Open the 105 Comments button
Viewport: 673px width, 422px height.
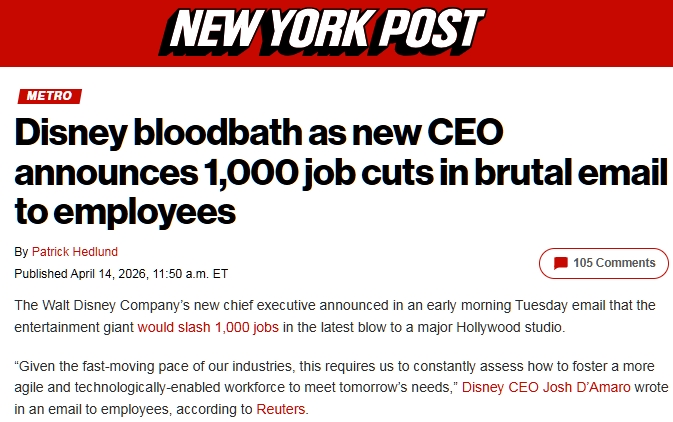603,263
